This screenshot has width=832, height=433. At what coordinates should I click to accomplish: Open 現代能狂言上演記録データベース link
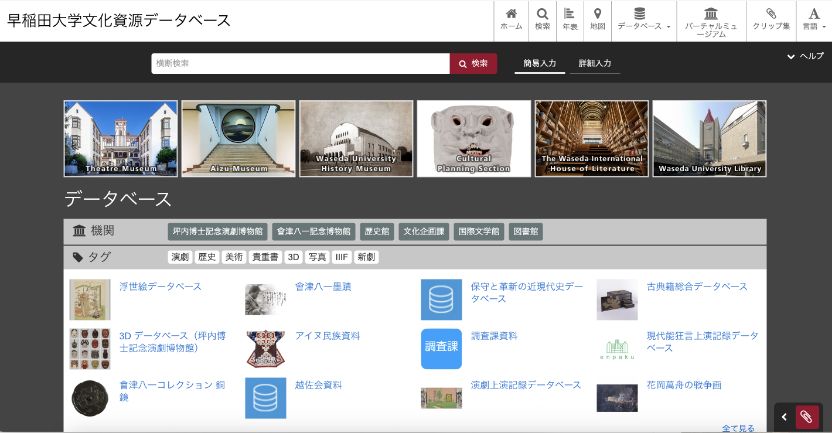click(x=702, y=342)
